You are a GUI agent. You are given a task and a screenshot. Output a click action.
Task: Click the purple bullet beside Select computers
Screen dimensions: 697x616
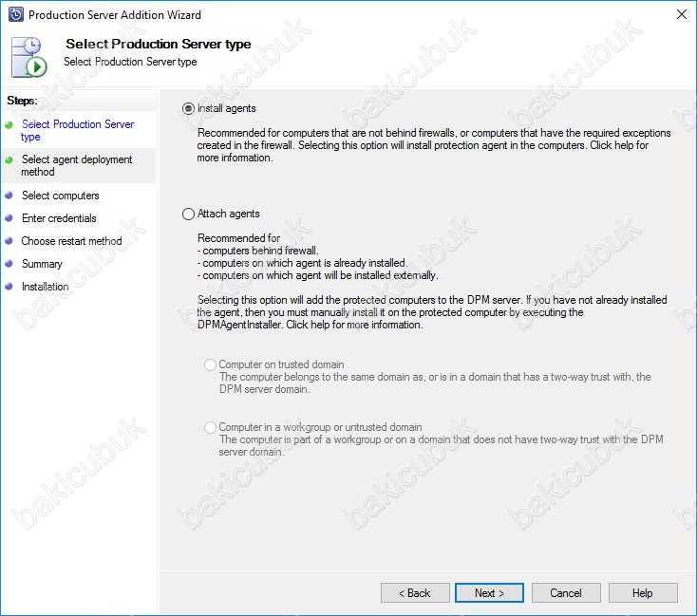(x=9, y=196)
